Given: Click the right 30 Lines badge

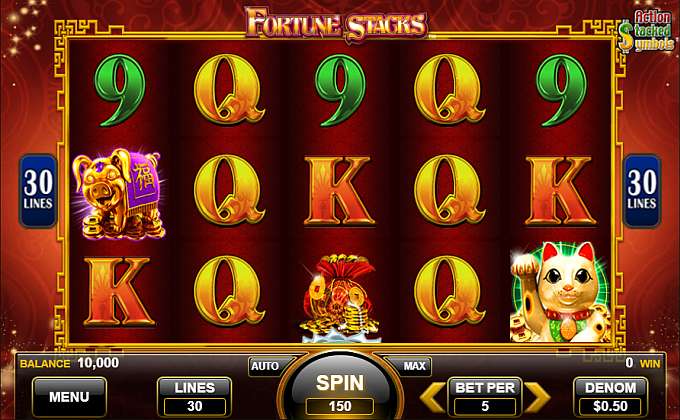Looking at the screenshot, I should pyautogui.click(x=642, y=191).
